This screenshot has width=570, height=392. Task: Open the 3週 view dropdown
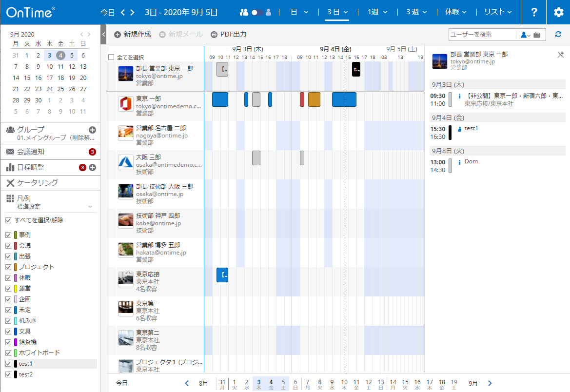416,12
